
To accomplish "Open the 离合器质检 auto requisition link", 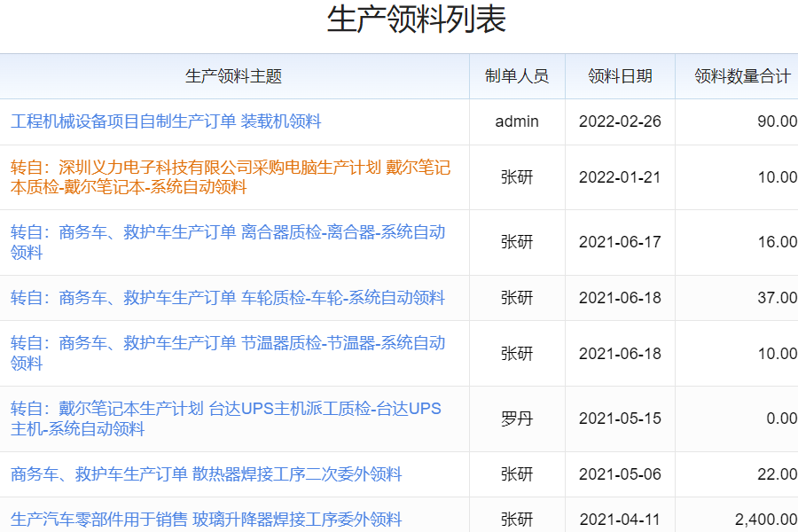I will (x=228, y=242).
